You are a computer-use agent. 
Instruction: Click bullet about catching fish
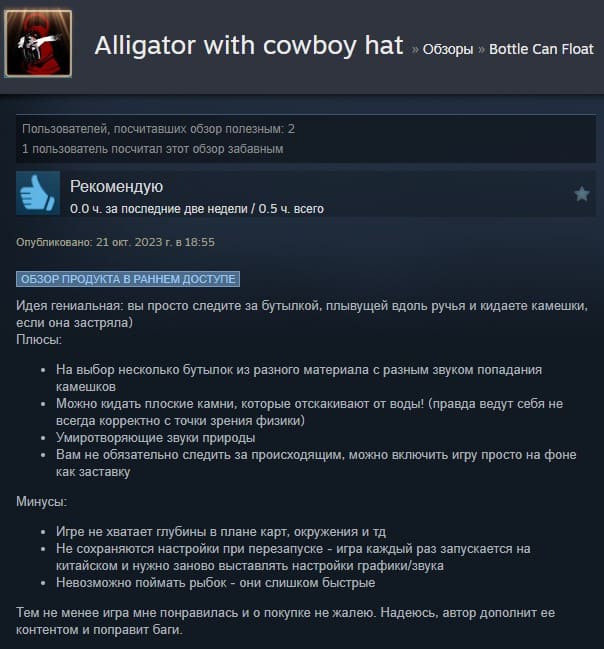(216, 582)
